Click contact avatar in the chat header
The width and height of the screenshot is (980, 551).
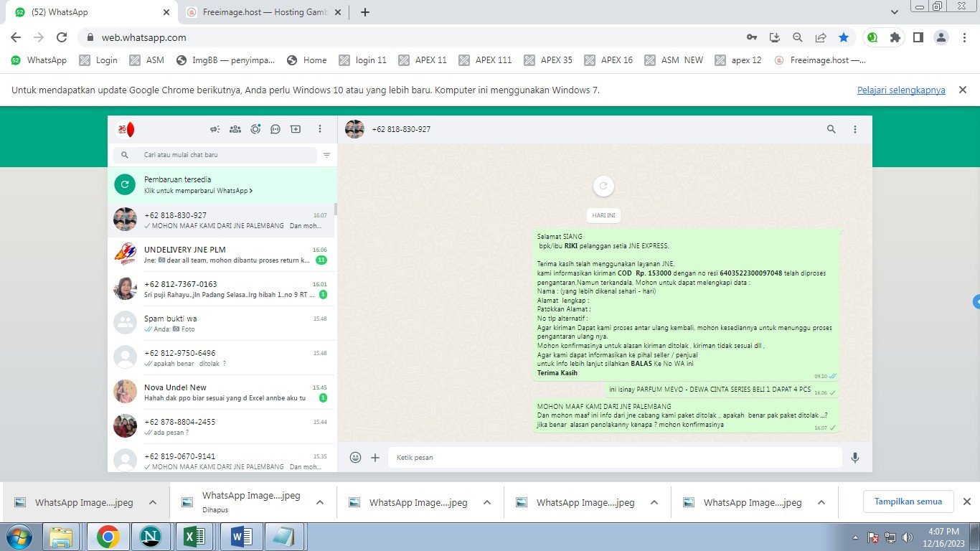(x=354, y=129)
